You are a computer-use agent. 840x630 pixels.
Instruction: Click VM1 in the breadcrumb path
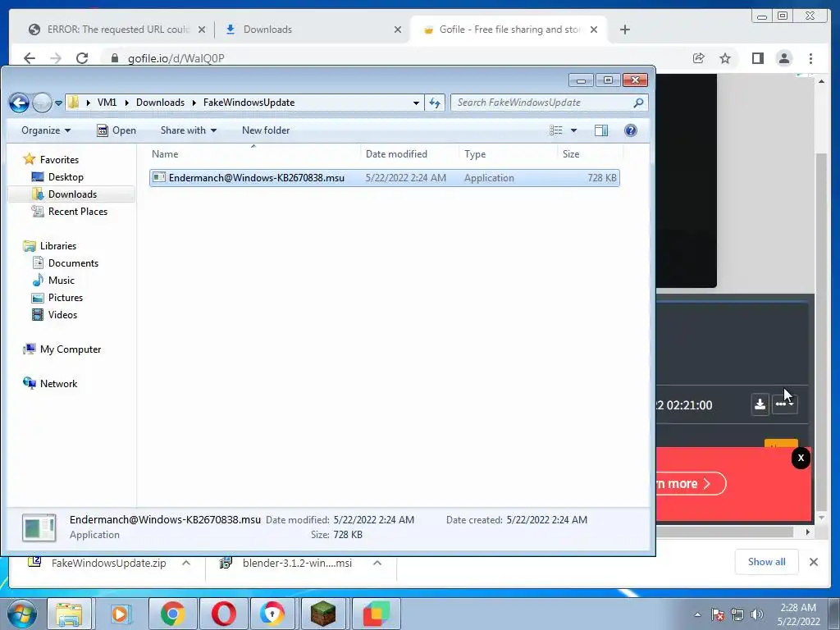point(107,103)
